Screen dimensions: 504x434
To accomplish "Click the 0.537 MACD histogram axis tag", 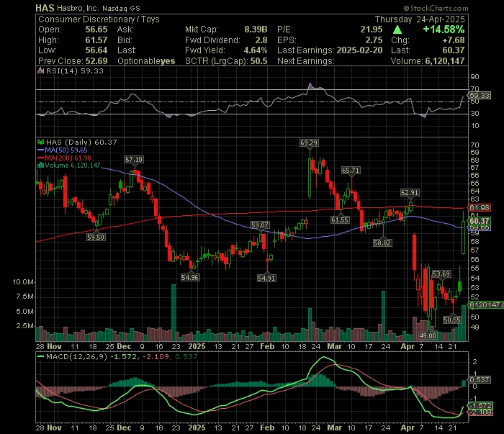I will point(480,379).
